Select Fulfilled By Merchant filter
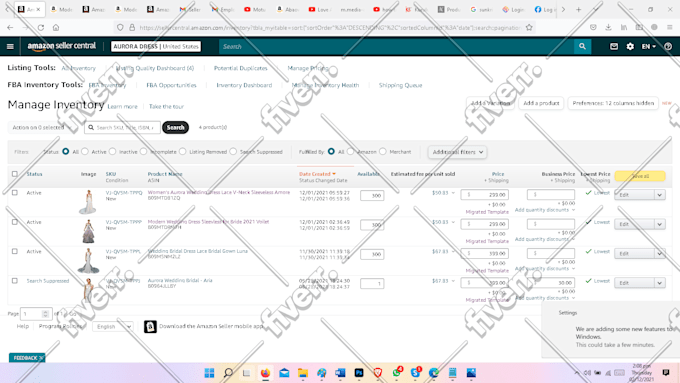 pos(382,151)
